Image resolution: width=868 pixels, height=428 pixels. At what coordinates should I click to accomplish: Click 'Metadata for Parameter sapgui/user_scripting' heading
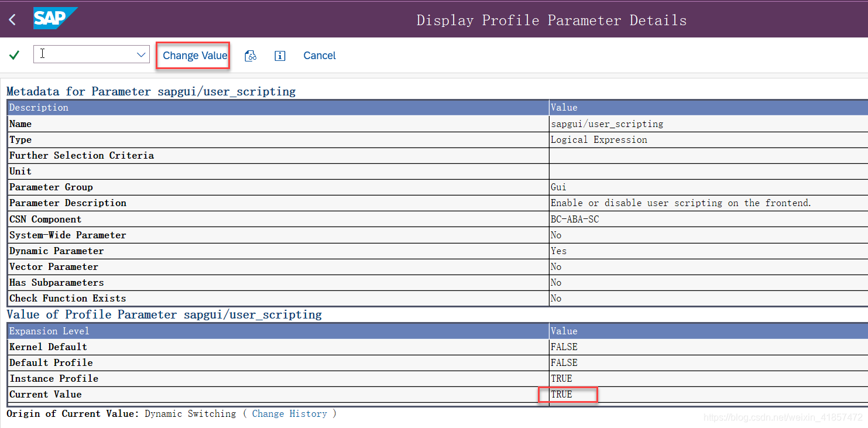[x=151, y=91]
